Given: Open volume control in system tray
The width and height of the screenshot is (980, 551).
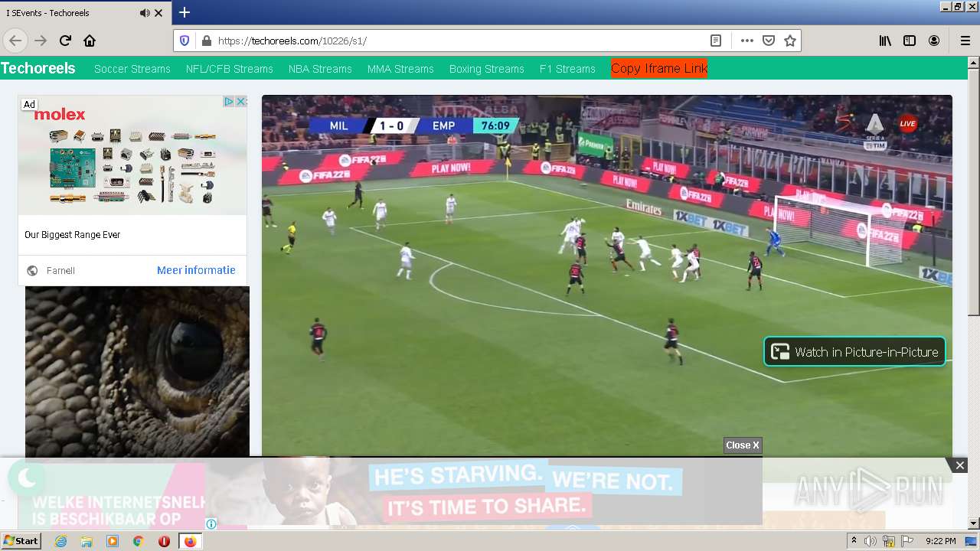Looking at the screenshot, I should [x=871, y=541].
